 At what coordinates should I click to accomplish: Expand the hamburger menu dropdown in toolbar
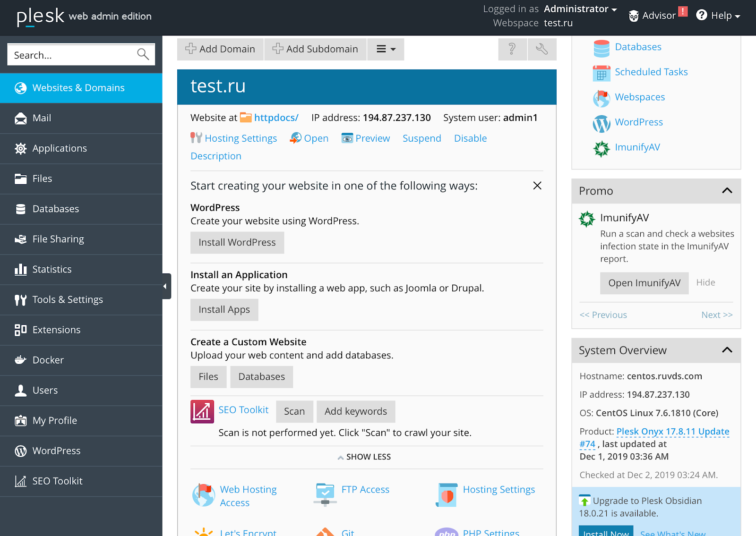tap(386, 49)
